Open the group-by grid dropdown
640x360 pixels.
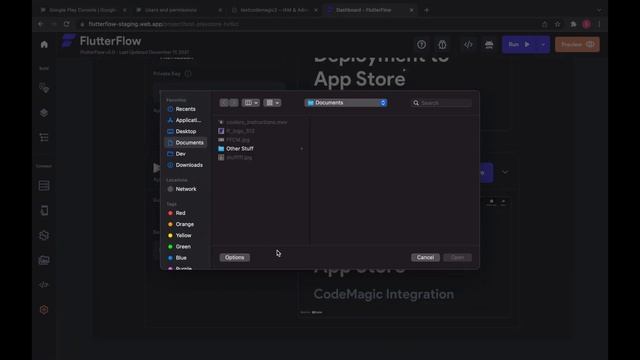coord(272,103)
